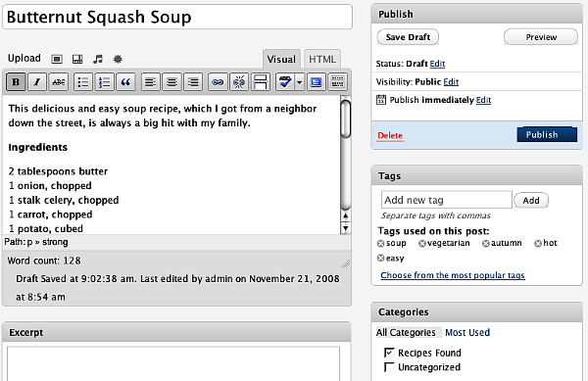Click the Excerpt panel header
Viewport: 588px width, 381px height.
tap(176, 332)
